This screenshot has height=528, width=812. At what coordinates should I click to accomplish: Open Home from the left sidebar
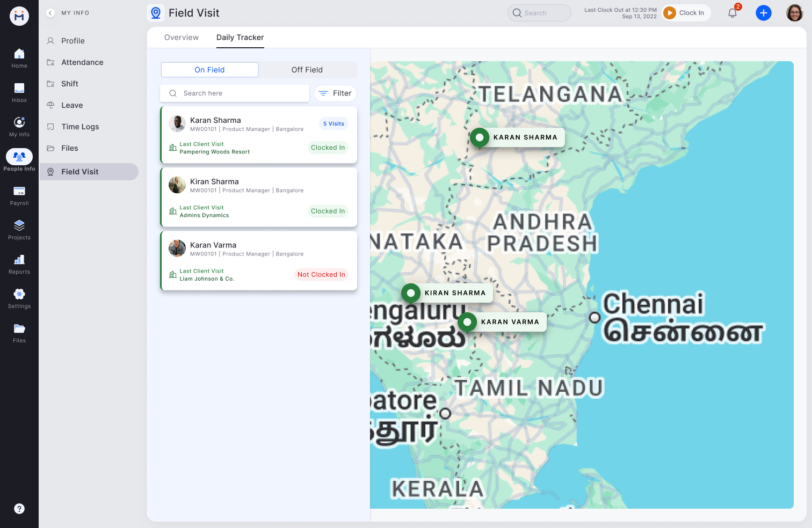coord(19,57)
